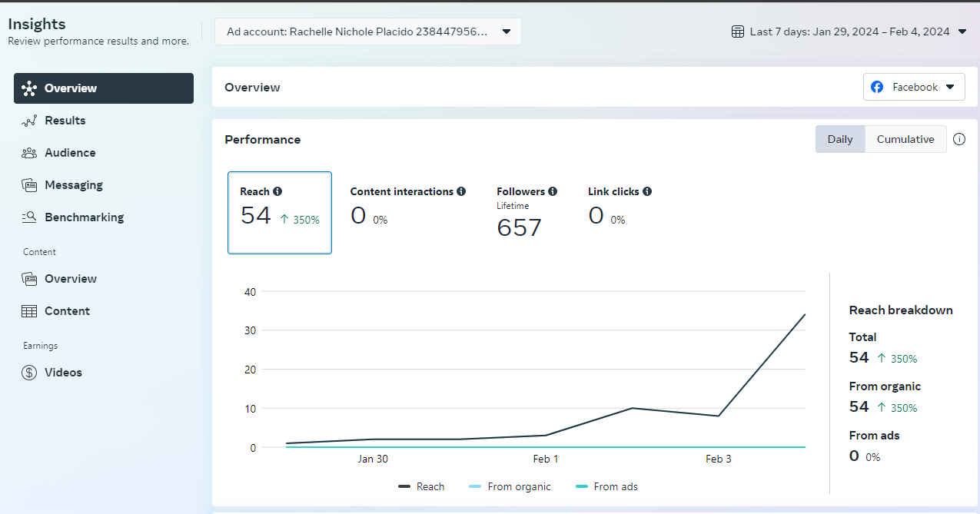
Task: Open the Ad account dropdown
Action: click(367, 32)
